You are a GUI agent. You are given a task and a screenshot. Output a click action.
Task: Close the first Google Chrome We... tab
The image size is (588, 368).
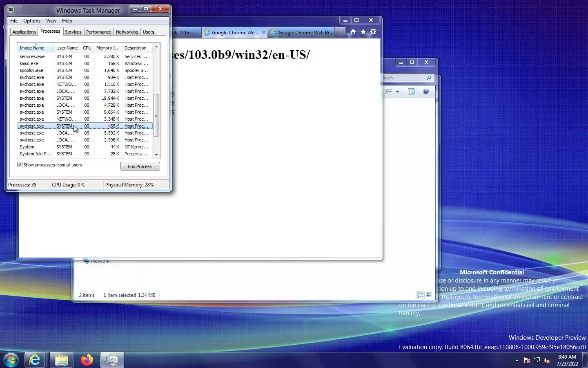click(264, 32)
